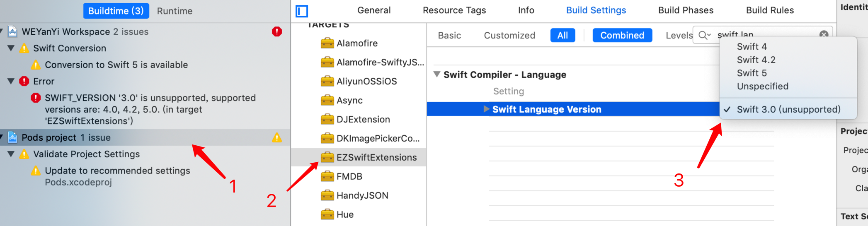868x226 pixels.
Task: Click the build settings search text field
Action: (x=763, y=35)
